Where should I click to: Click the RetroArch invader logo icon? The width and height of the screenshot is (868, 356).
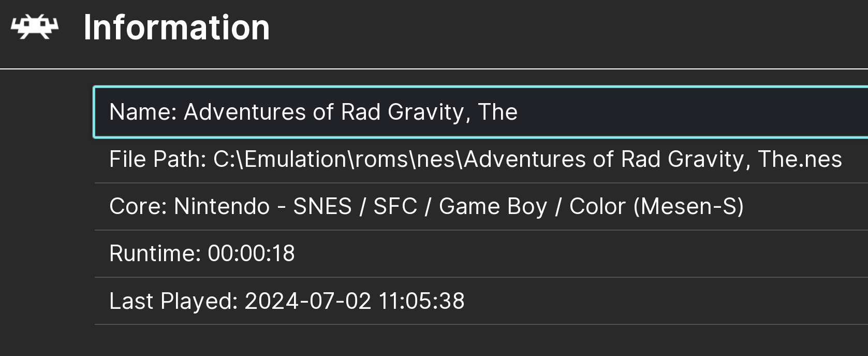tap(35, 27)
